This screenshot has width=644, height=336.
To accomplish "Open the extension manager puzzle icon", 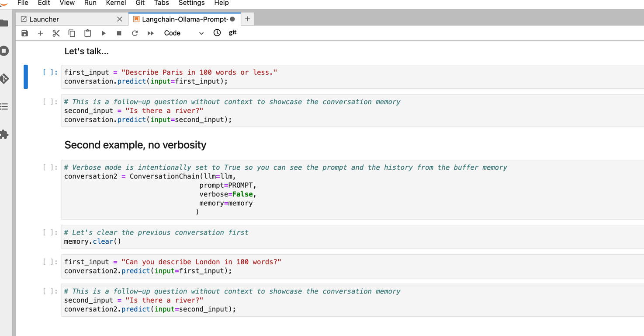I will tap(4, 134).
